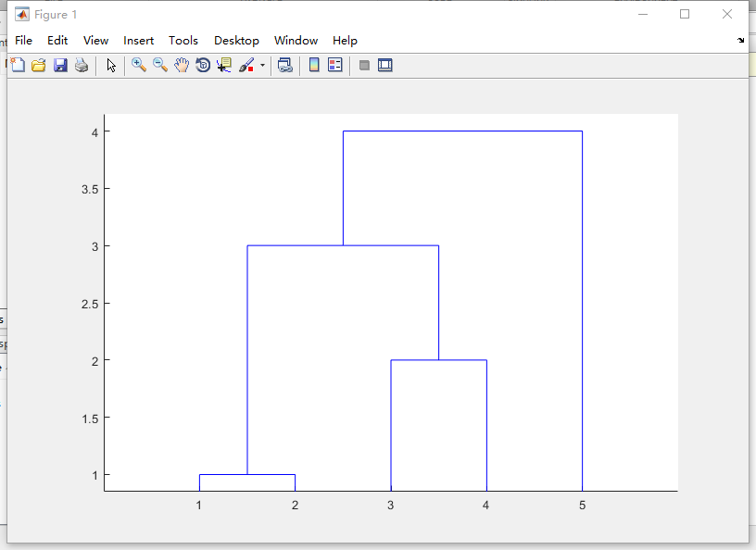Click x-axis leaf label 3
This screenshot has width=756, height=550.
tap(391, 506)
